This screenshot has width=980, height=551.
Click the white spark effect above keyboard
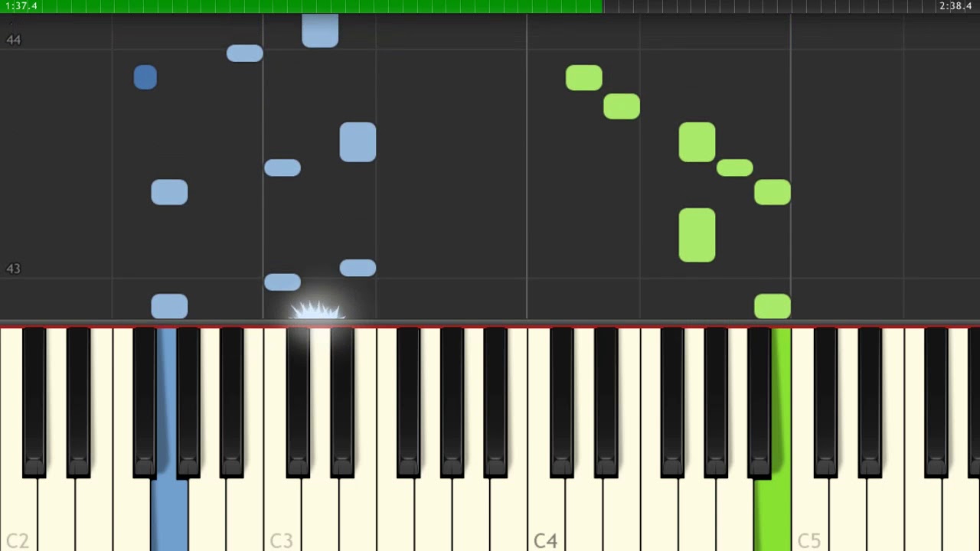[316, 311]
